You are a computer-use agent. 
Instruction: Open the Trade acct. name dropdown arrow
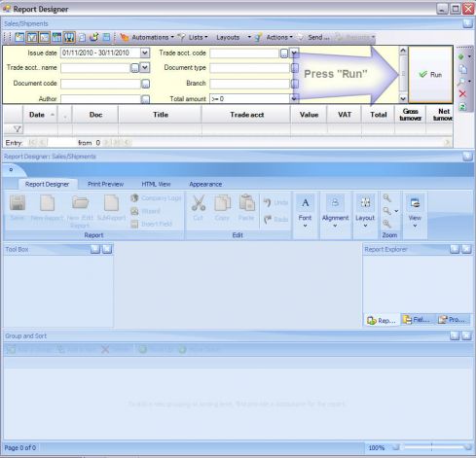145,68
